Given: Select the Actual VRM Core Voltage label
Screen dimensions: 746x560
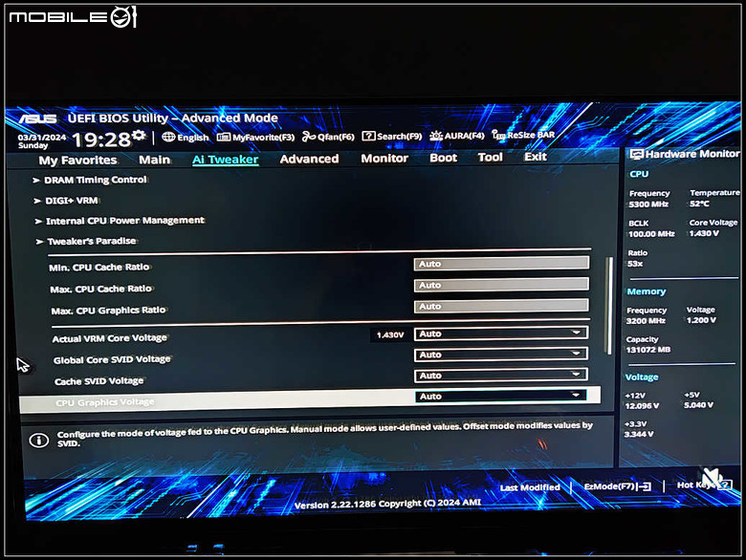Looking at the screenshot, I should pyautogui.click(x=109, y=338).
